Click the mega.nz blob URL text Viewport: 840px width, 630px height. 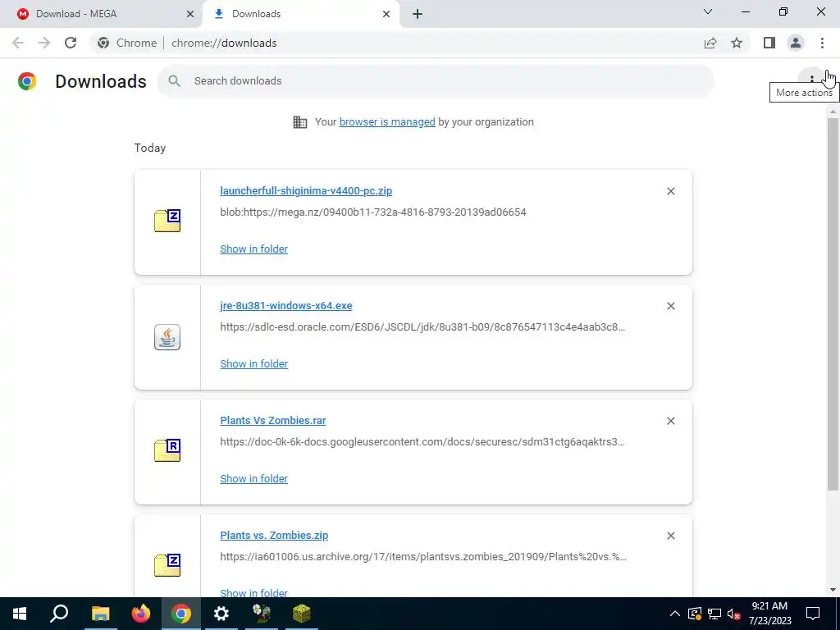pos(373,212)
